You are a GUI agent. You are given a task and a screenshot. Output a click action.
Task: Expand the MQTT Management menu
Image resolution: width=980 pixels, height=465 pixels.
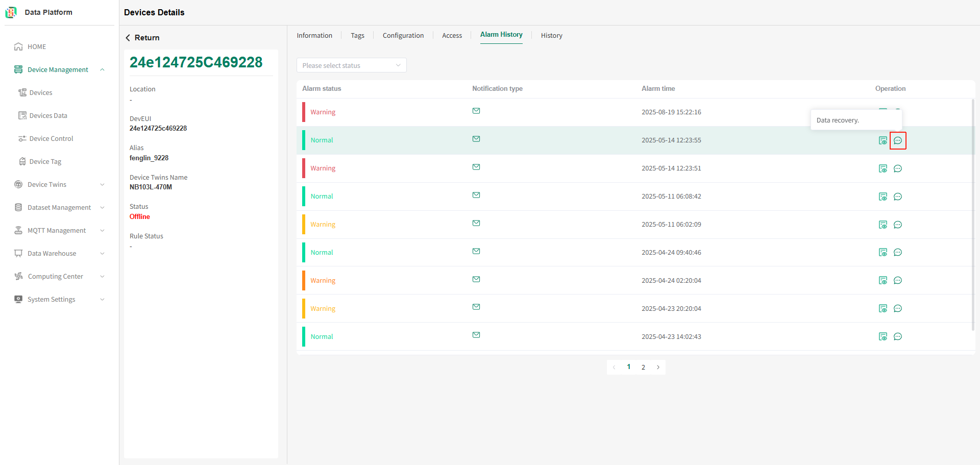coord(60,230)
